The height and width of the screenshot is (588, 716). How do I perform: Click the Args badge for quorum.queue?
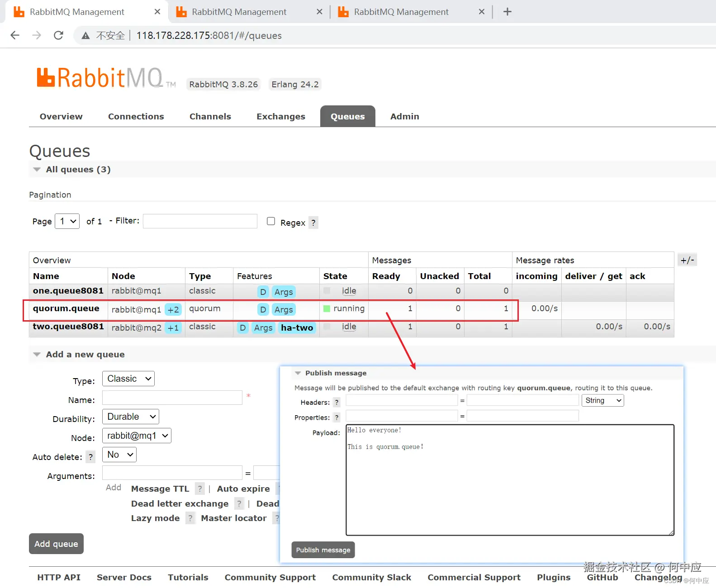pos(284,309)
